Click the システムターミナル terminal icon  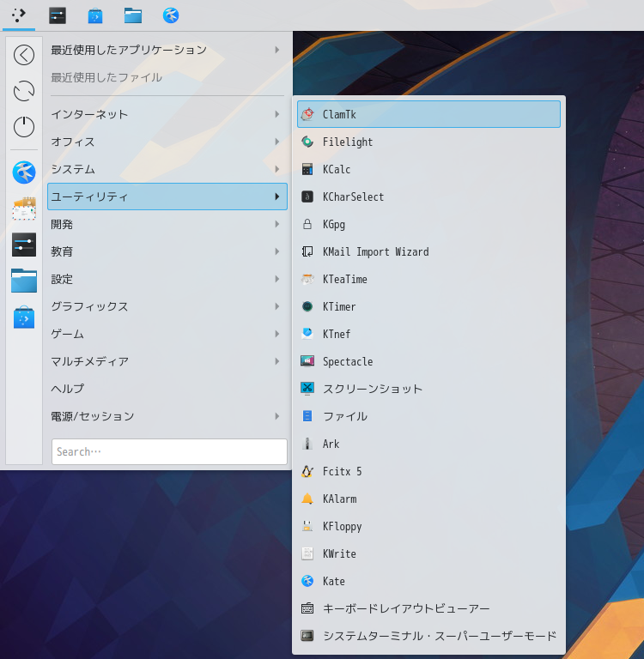[x=307, y=636]
